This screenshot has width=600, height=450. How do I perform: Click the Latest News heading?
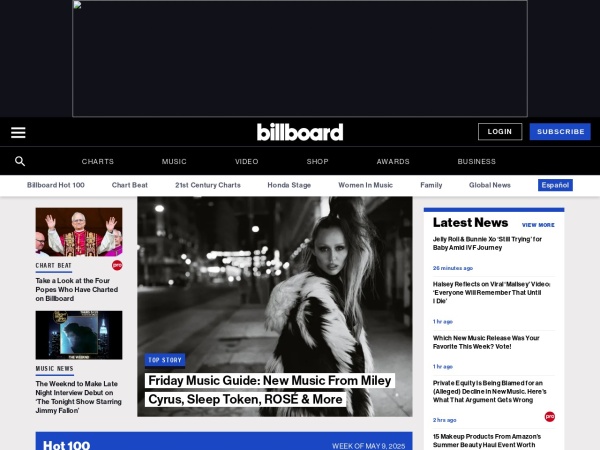(x=470, y=223)
